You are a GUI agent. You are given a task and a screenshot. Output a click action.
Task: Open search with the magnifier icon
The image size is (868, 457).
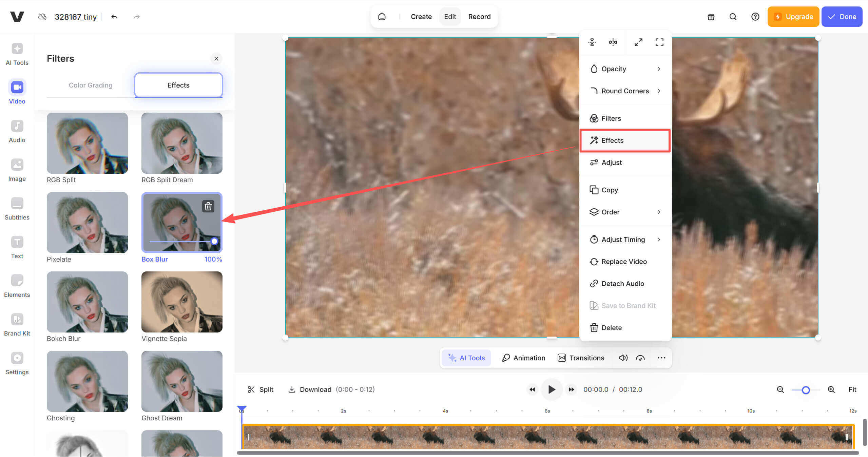click(x=733, y=16)
